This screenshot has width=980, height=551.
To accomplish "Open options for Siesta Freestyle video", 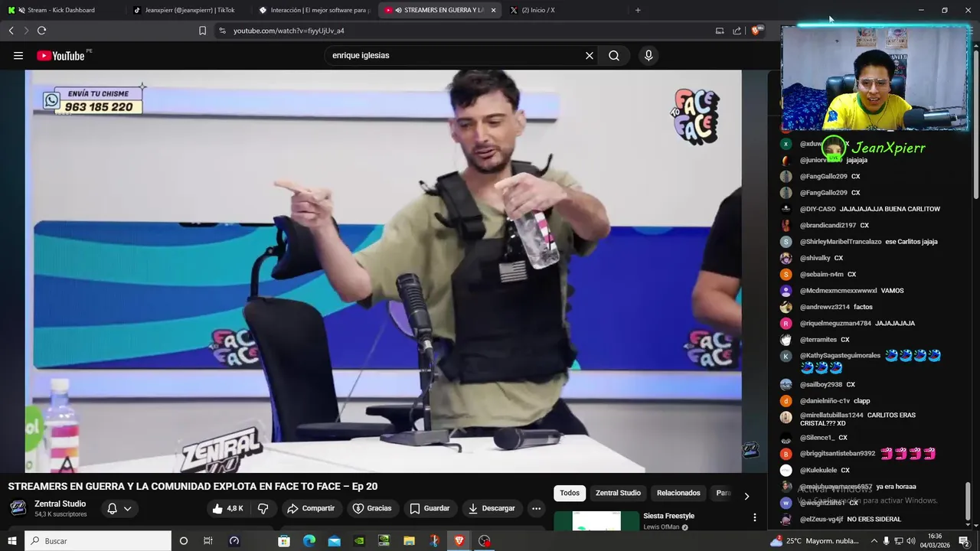I will tap(755, 517).
